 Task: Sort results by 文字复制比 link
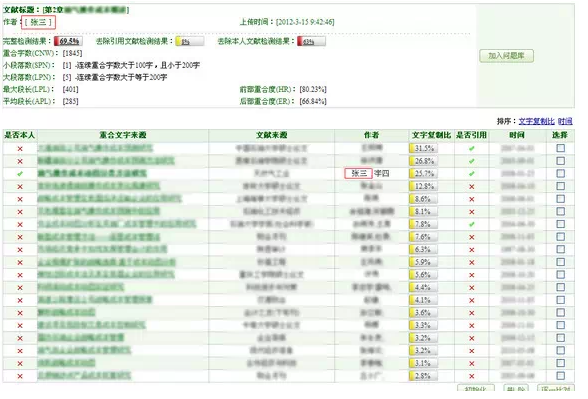point(536,121)
